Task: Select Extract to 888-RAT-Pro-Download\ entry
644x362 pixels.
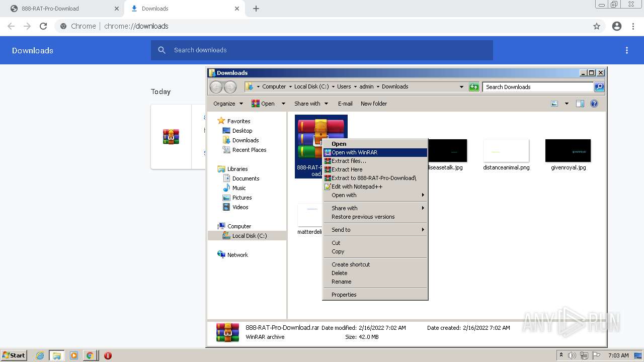Action: (375, 178)
